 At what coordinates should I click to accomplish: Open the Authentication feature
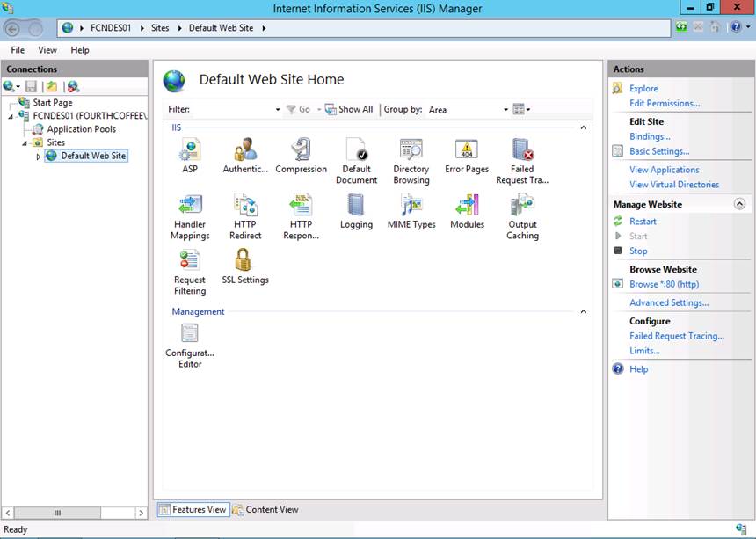click(245, 151)
